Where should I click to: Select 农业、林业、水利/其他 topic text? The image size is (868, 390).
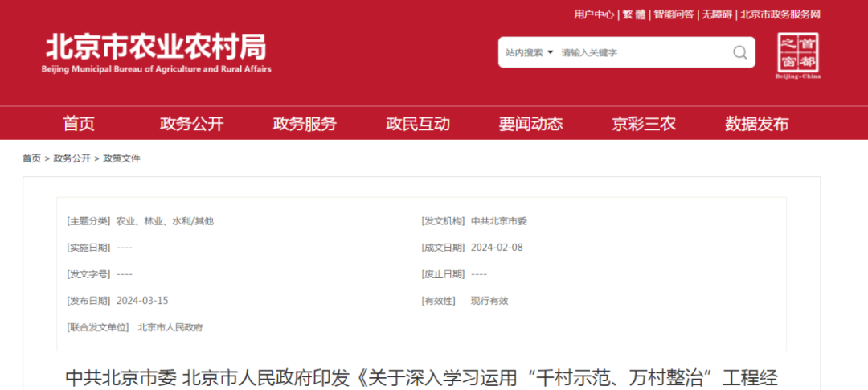point(165,221)
